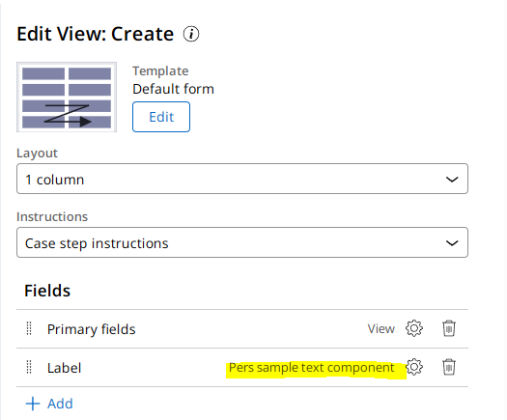Grab the drag handle of Label row
Image resolution: width=507 pixels, height=420 pixels.
point(29,367)
